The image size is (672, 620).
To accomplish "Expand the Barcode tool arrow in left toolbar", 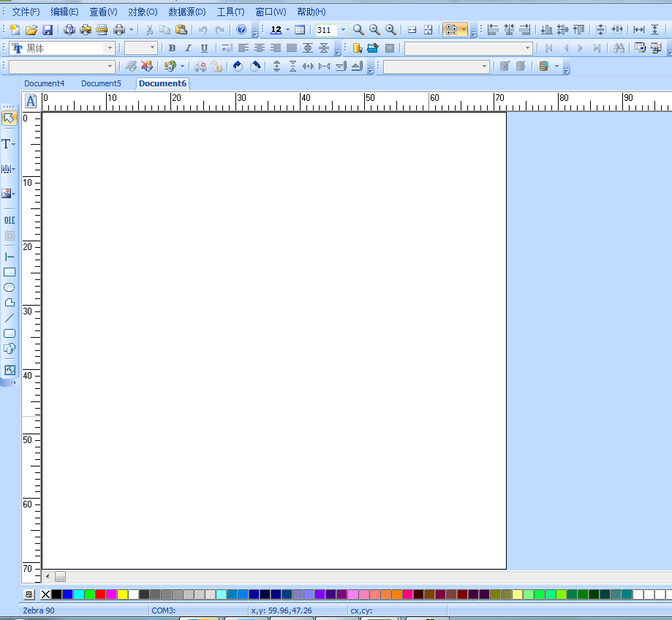I will pyautogui.click(x=14, y=169).
